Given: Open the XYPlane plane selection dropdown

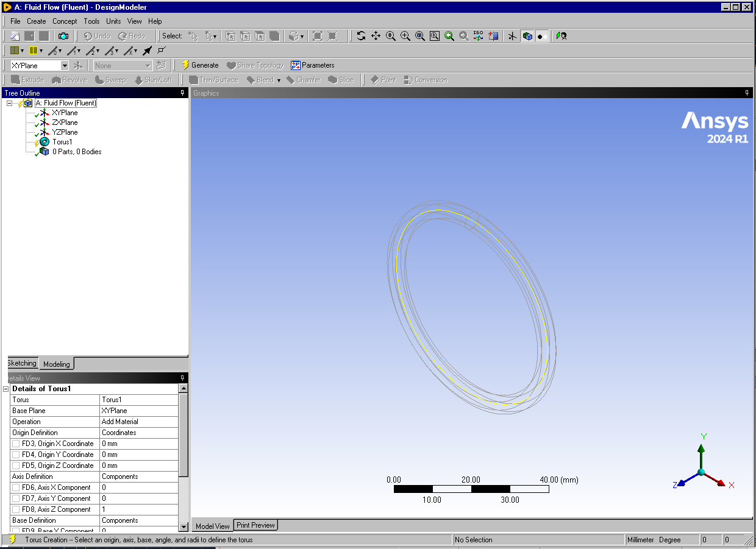Looking at the screenshot, I should [65, 65].
